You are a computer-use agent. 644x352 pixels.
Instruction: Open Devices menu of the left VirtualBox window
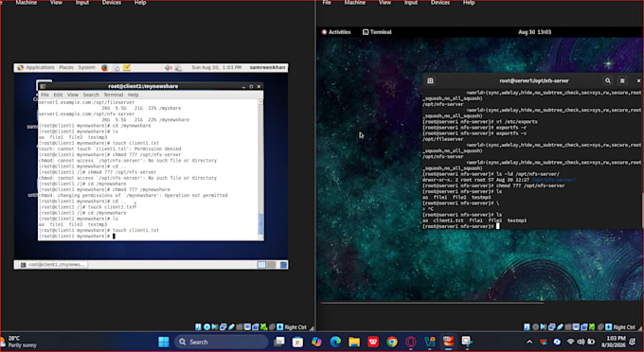(112, 3)
